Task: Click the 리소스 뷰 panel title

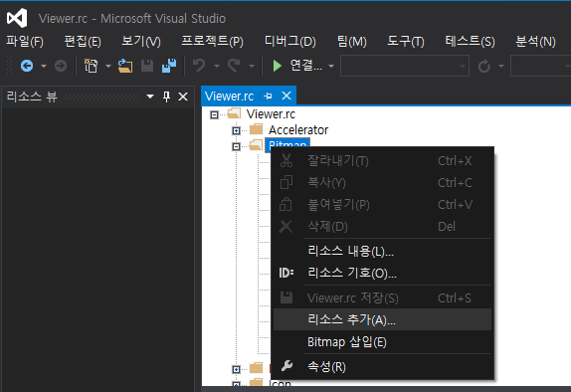Action: (32, 97)
